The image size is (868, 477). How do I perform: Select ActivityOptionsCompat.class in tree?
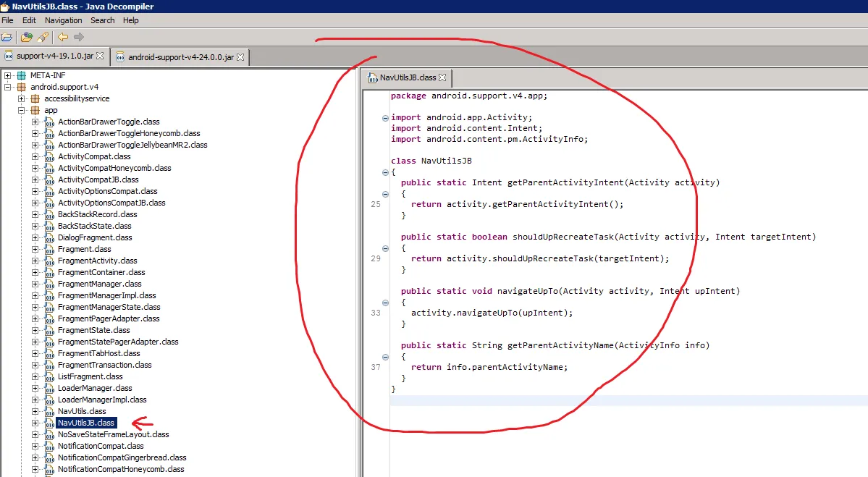coord(107,192)
